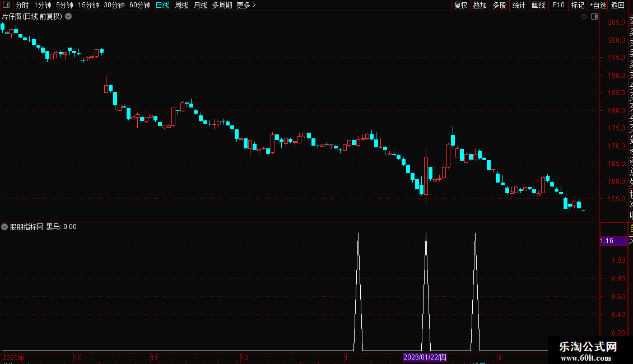Viewport: 633px width, 364px height.
Task: Click the 2026/01/22/四 date marker
Action: (x=425, y=357)
